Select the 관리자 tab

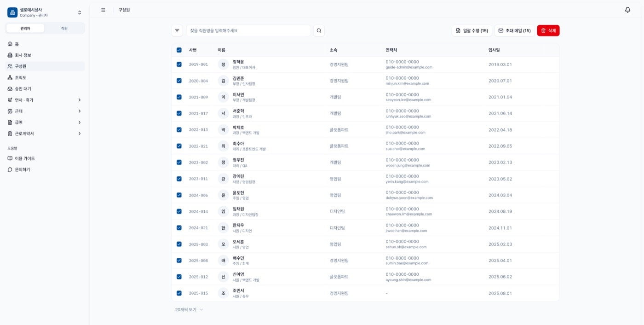[25, 29]
